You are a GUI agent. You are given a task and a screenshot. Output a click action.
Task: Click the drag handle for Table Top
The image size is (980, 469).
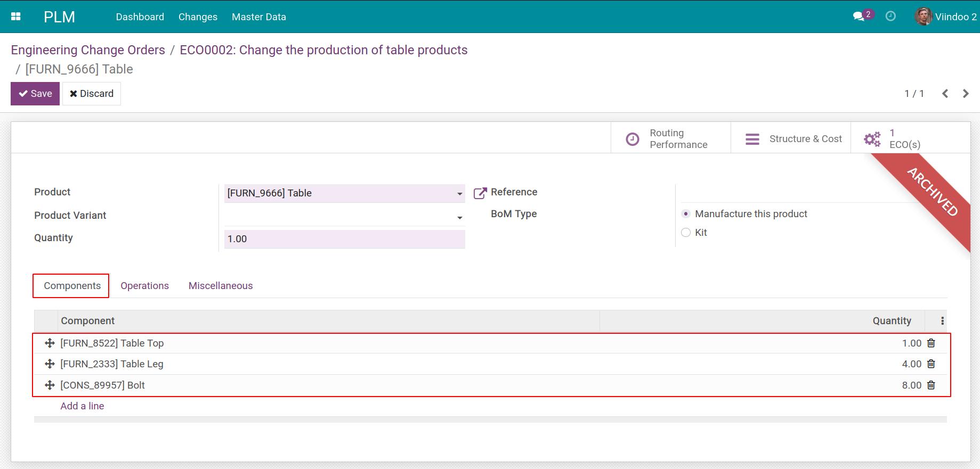pos(50,343)
